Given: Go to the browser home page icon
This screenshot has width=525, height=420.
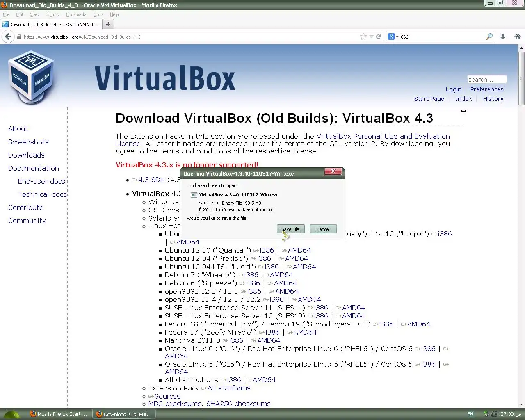Looking at the screenshot, I should (x=517, y=37).
